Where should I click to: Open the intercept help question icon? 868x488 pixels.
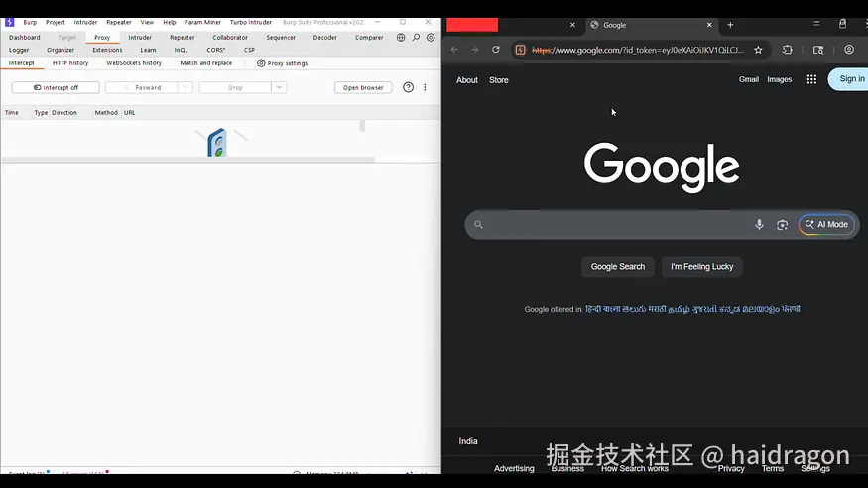click(408, 87)
